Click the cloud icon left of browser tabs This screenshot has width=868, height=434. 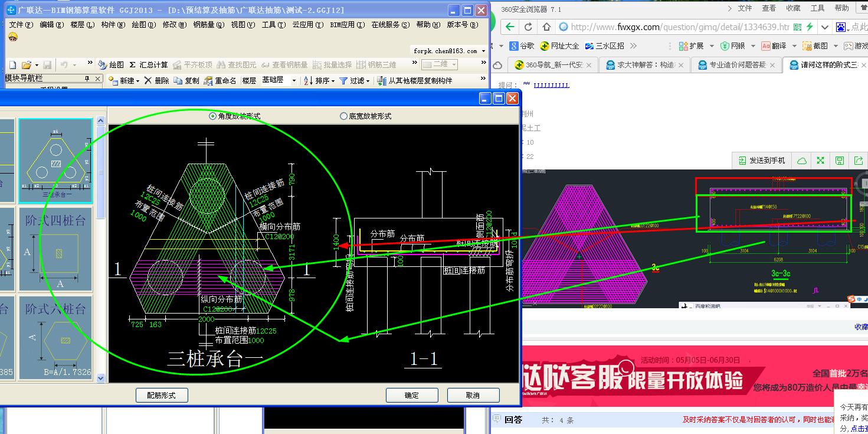coord(497,65)
